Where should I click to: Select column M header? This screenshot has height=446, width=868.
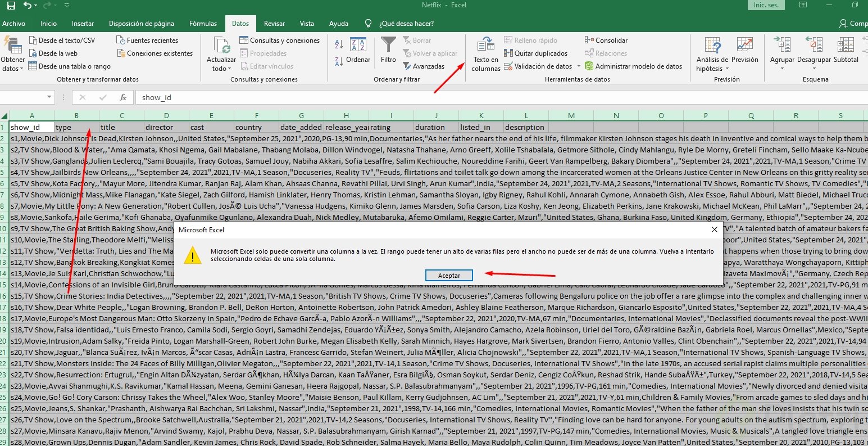pos(571,116)
